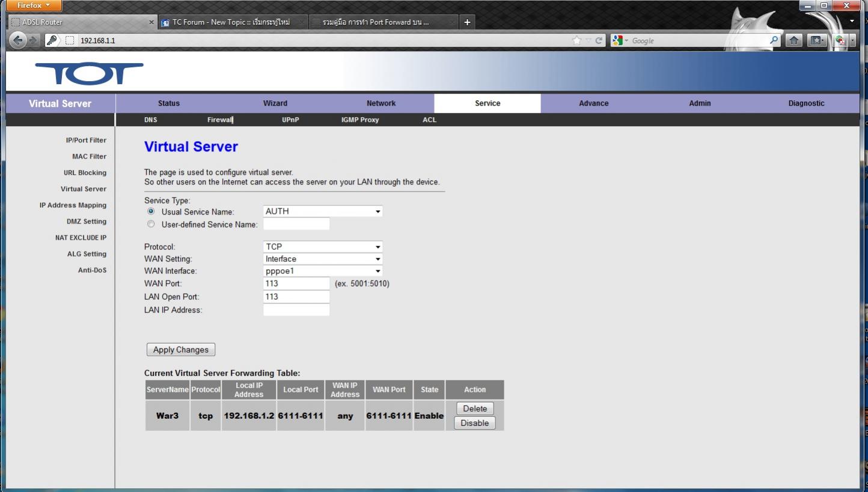
Task: Open the UPnP submenu
Action: click(x=290, y=120)
